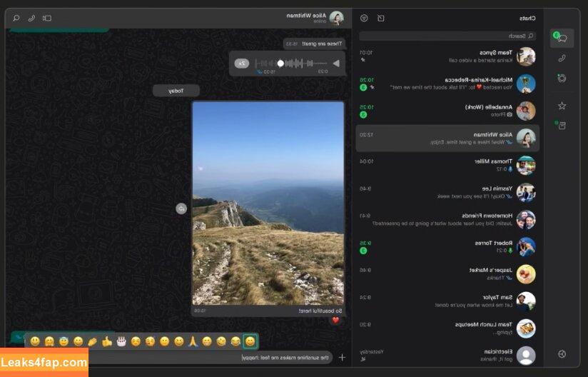
Task: Search within the Alice Whitman conversation
Action: (x=16, y=18)
